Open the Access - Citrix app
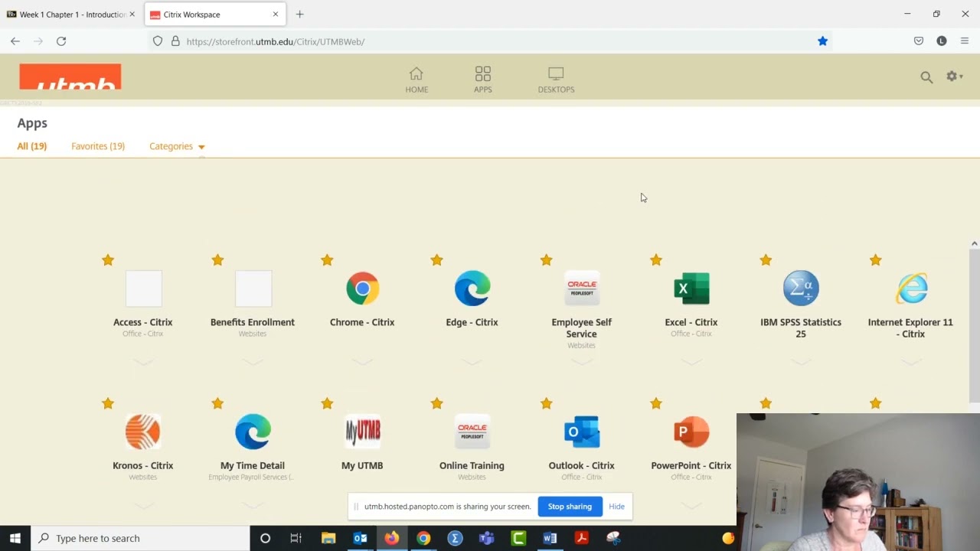The width and height of the screenshot is (980, 551). pos(143,289)
